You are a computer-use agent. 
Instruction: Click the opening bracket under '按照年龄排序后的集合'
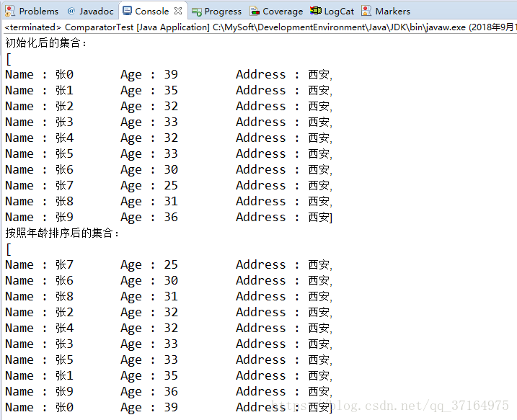9,249
